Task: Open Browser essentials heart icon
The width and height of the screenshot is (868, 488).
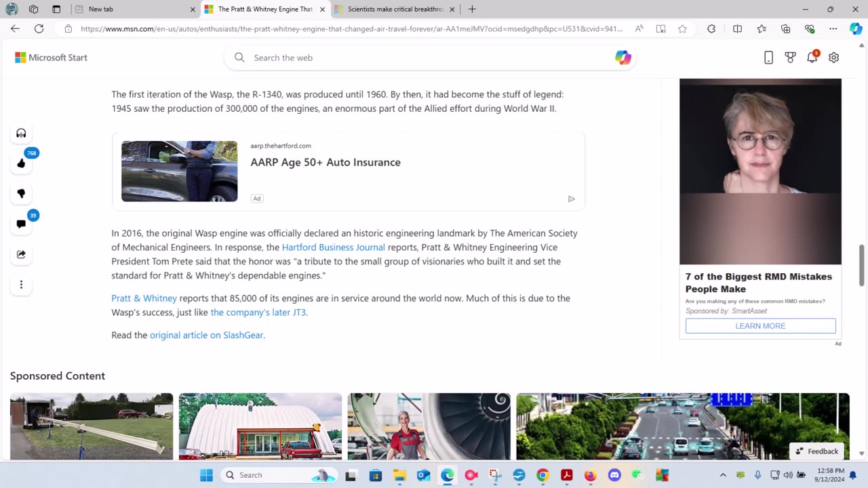Action: point(810,28)
